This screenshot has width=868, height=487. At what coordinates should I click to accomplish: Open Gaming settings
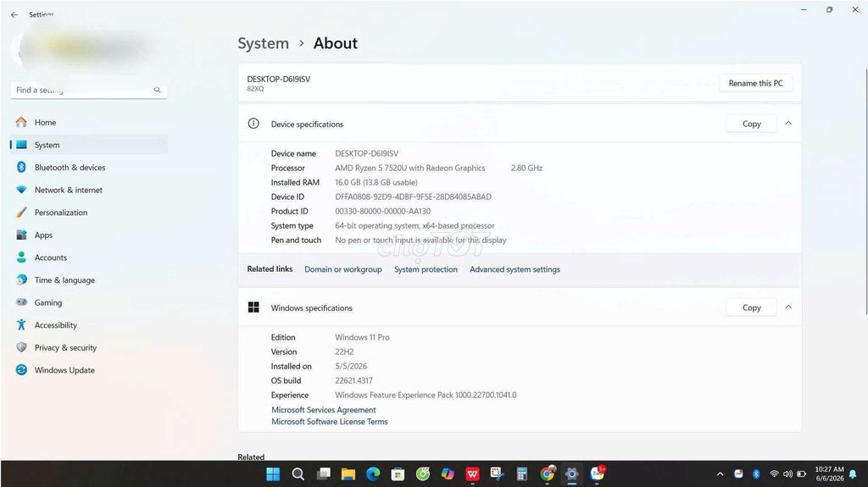(88, 302)
